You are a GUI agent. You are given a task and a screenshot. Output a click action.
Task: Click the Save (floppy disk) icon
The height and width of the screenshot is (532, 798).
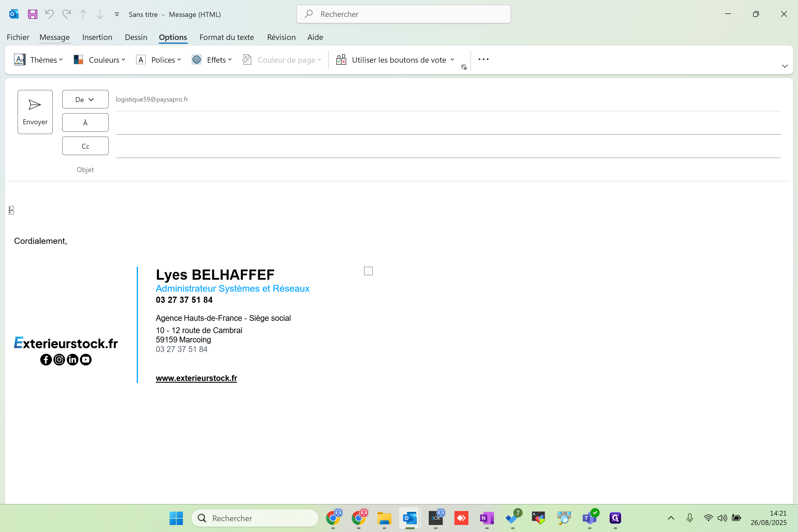point(33,14)
